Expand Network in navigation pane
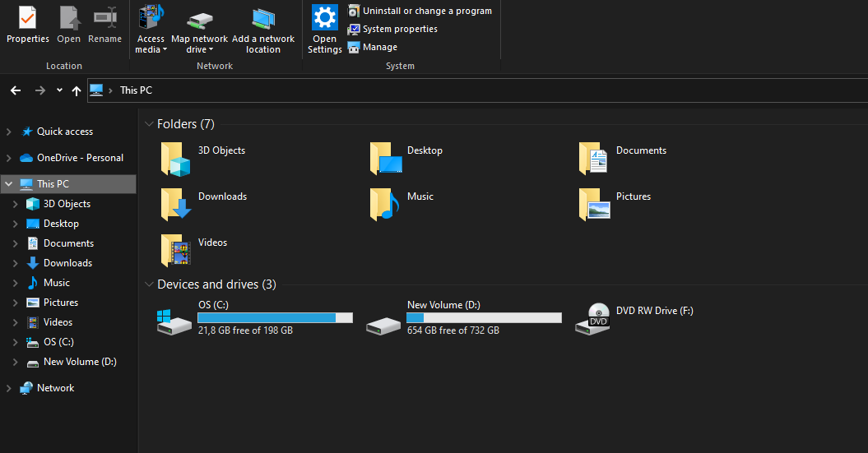The height and width of the screenshot is (453, 868). (9, 388)
